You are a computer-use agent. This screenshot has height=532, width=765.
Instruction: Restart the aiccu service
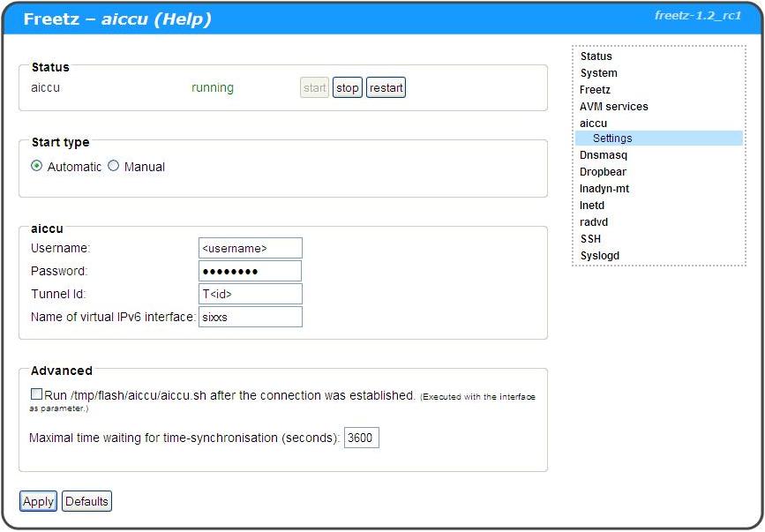click(x=386, y=87)
